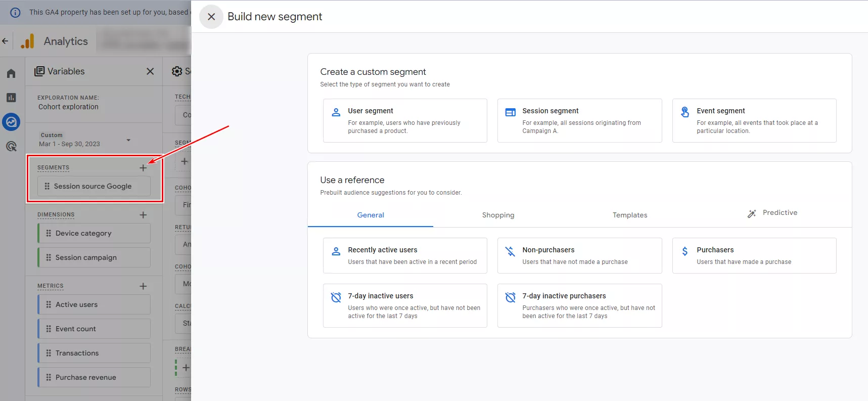Close the Variables panel with X
868x401 pixels.
point(150,71)
